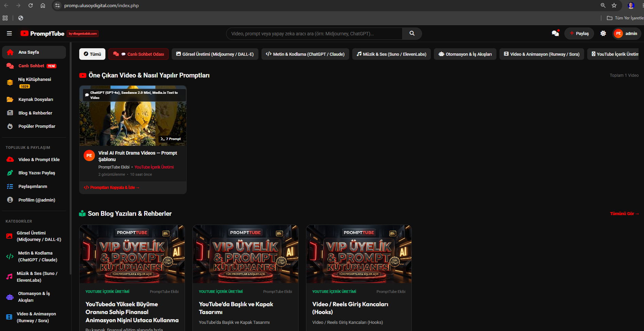644x331 pixels.
Task: Click the browser address bar URL
Action: pos(101,5)
